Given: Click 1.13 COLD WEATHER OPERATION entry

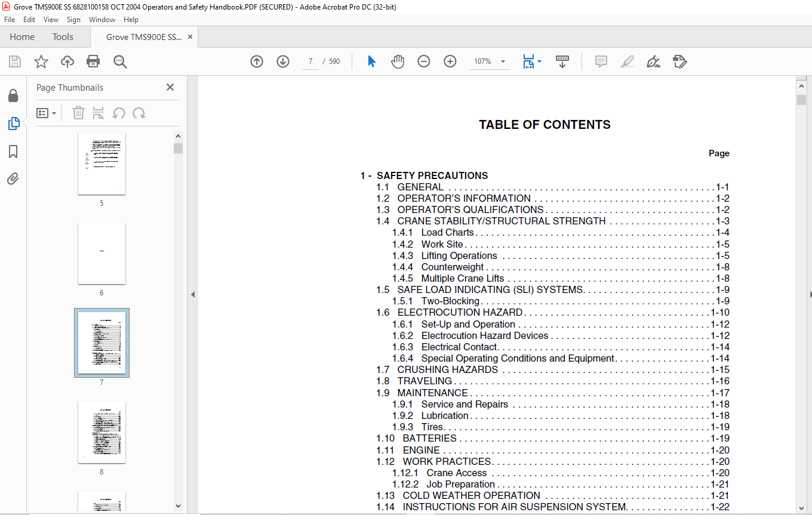Looking at the screenshot, I should pyautogui.click(x=553, y=496).
